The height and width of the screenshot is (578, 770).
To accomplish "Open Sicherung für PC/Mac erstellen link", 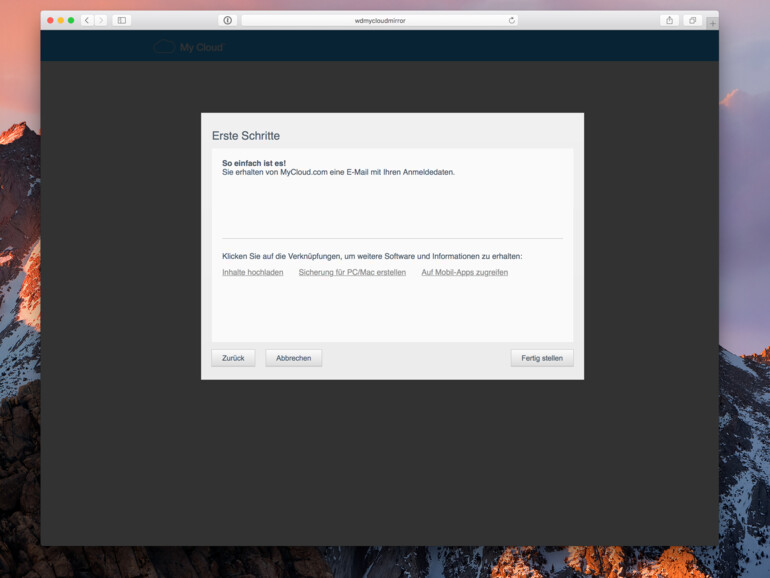I will (352, 272).
